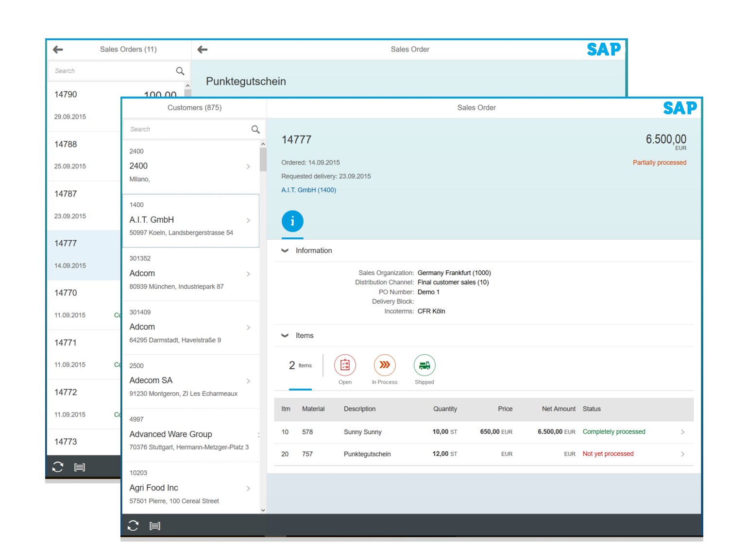This screenshot has height=560, width=746.
Task: Click Not yet processed status text
Action: pyautogui.click(x=608, y=454)
